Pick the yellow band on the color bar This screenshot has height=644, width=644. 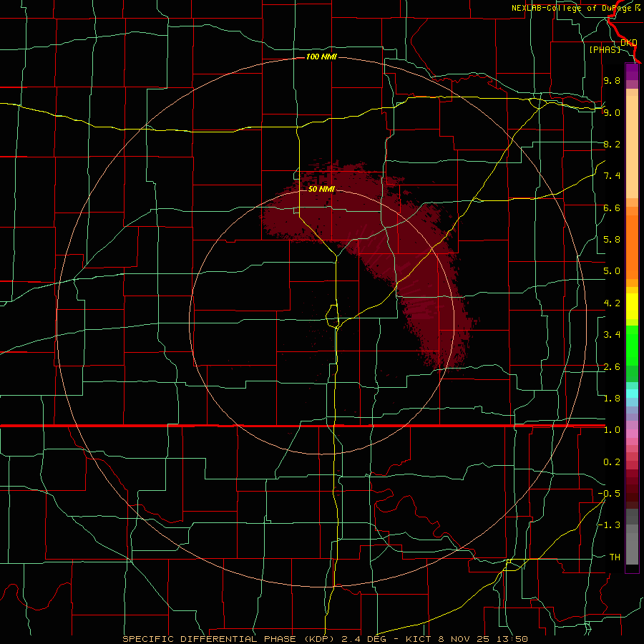(x=632, y=306)
